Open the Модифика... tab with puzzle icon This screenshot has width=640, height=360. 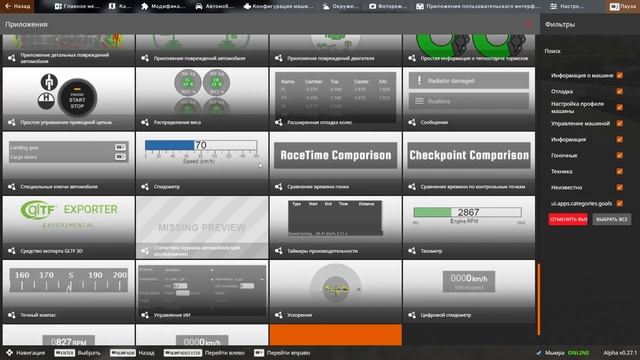pyautogui.click(x=163, y=6)
